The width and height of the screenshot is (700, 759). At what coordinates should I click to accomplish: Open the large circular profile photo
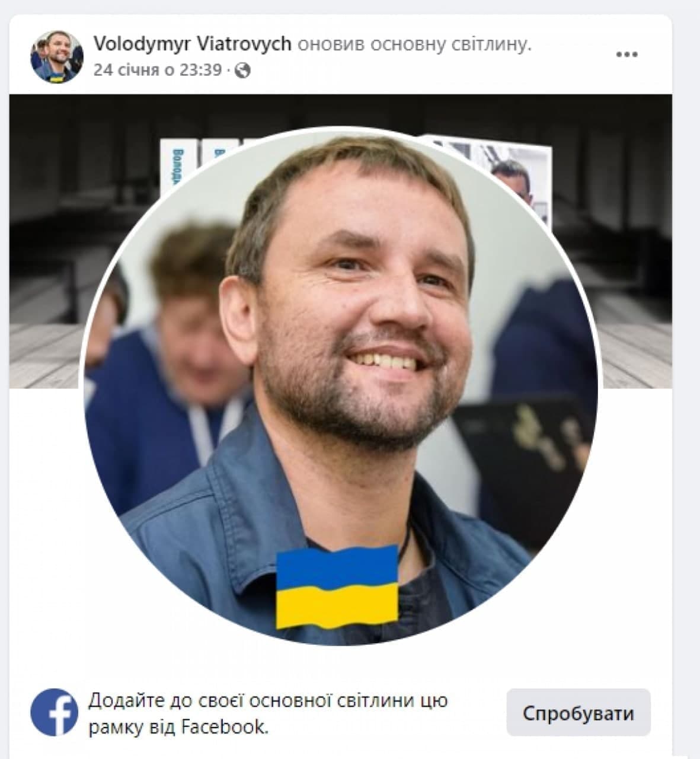341,386
